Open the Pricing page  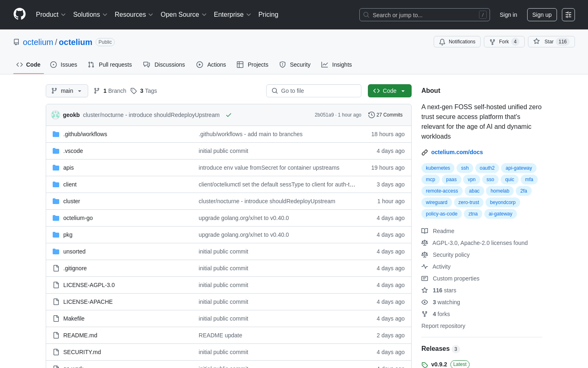tap(268, 15)
